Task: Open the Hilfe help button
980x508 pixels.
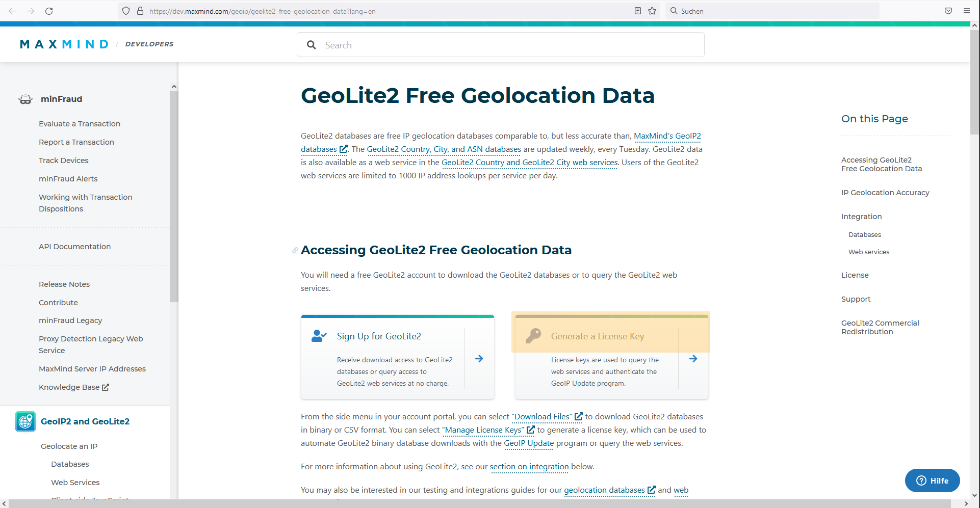Action: point(932,480)
